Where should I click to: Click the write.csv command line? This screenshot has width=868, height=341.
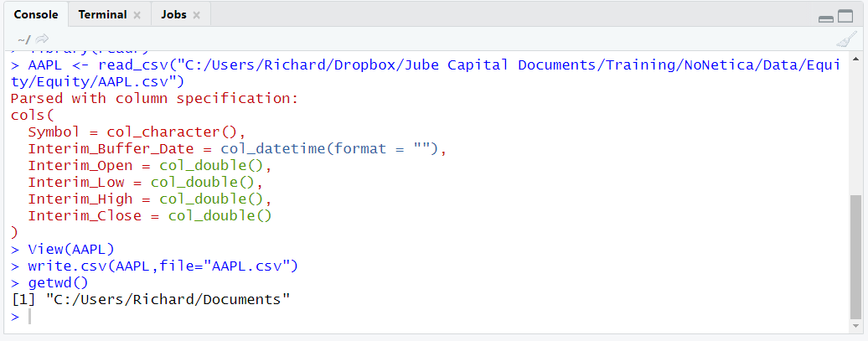point(154,266)
